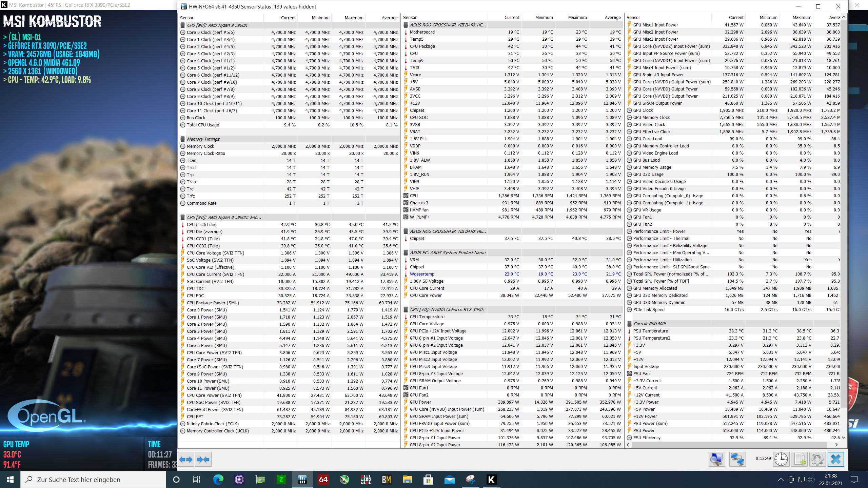868x488 pixels.
Task: Select the Memory Timings group header
Action: [x=203, y=139]
